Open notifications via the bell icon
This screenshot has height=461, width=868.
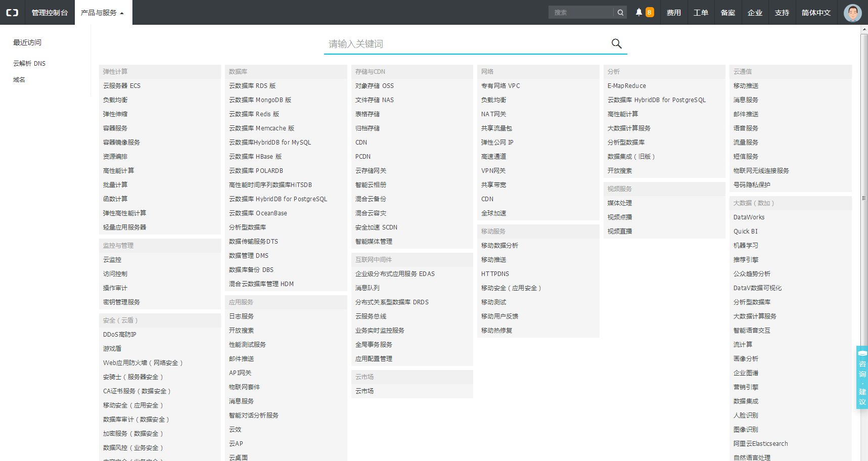point(639,12)
